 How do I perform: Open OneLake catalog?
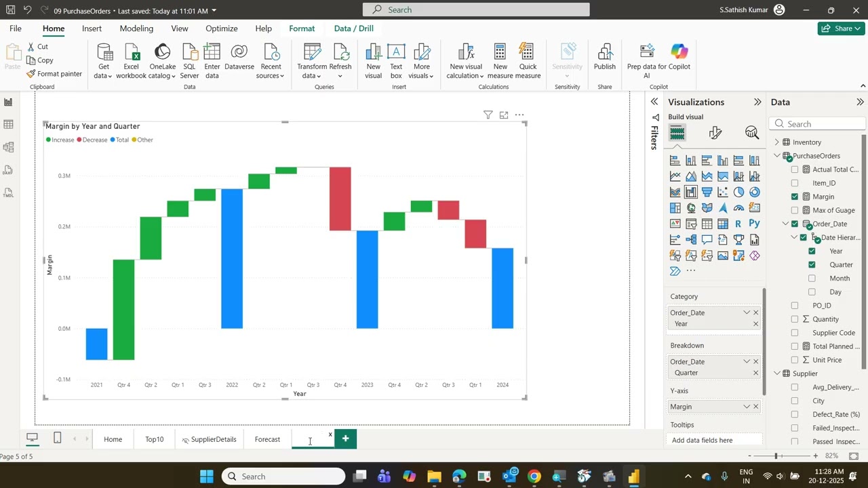tap(162, 62)
